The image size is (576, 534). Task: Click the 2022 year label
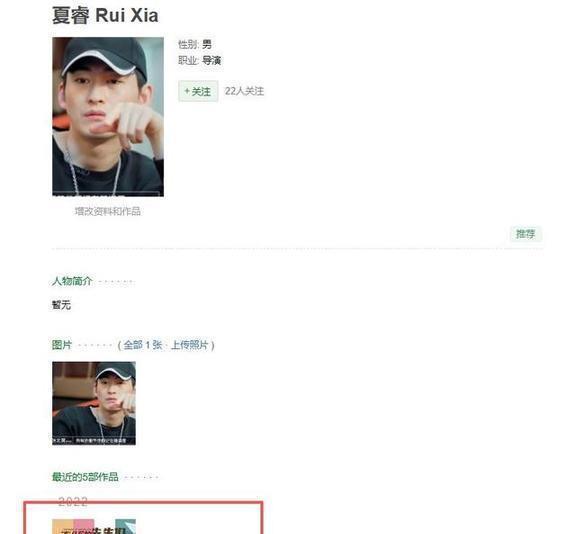[x=73, y=501]
